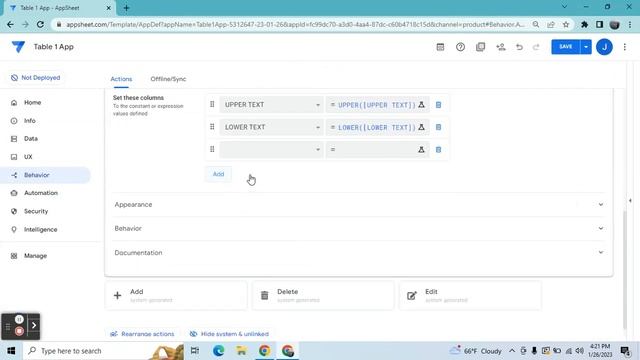Expand the Behavior settings section
Screen dimensions: 640x360
pos(358,229)
